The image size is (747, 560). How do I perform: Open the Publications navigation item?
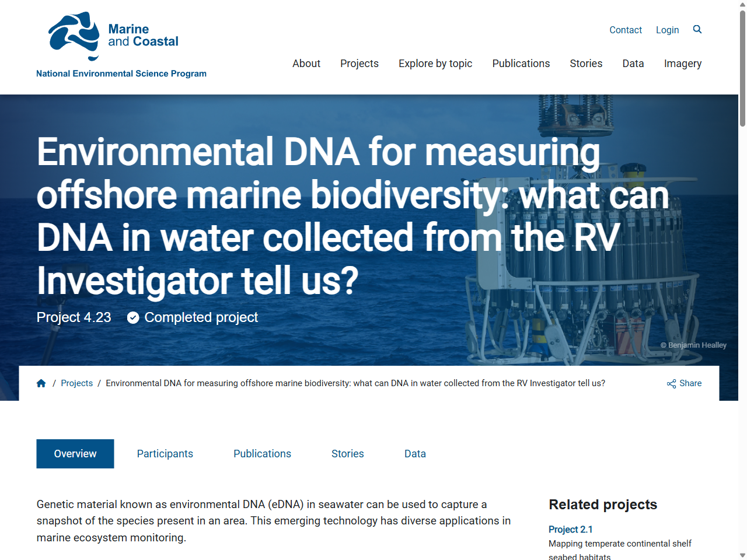[521, 64]
